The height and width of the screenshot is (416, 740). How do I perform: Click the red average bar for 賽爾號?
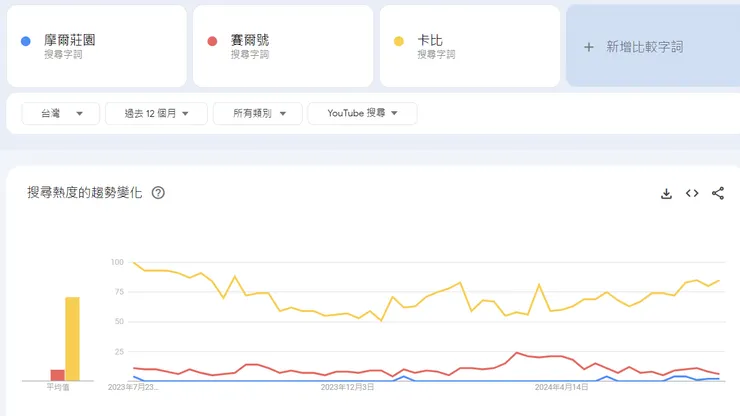click(58, 375)
